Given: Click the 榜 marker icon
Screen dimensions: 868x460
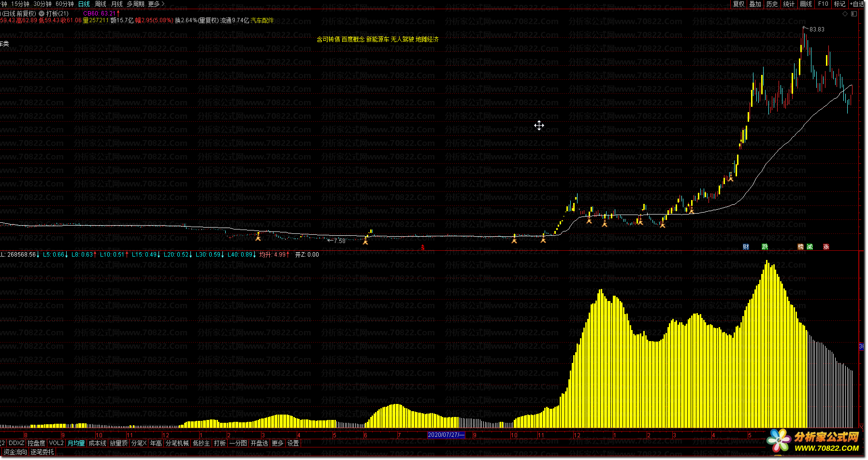Looking at the screenshot, I should pyautogui.click(x=801, y=247).
